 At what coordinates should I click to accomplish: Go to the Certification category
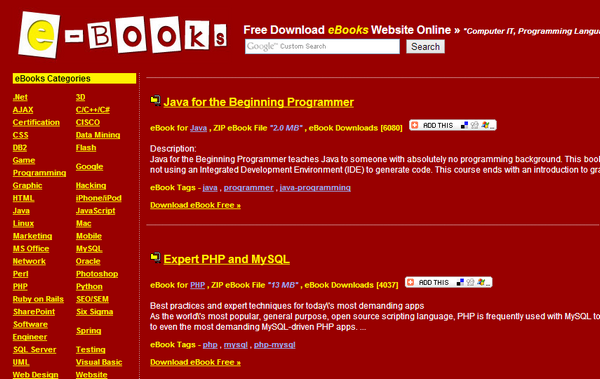coord(36,123)
